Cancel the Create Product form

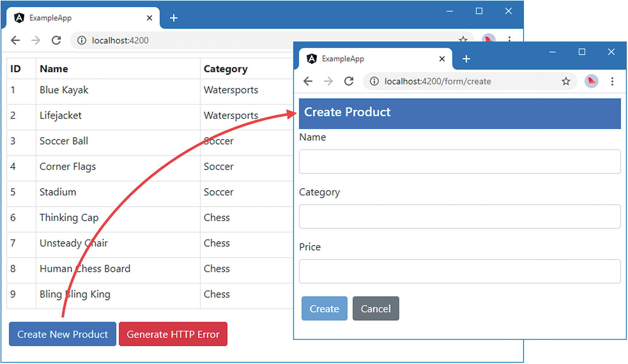[376, 308]
